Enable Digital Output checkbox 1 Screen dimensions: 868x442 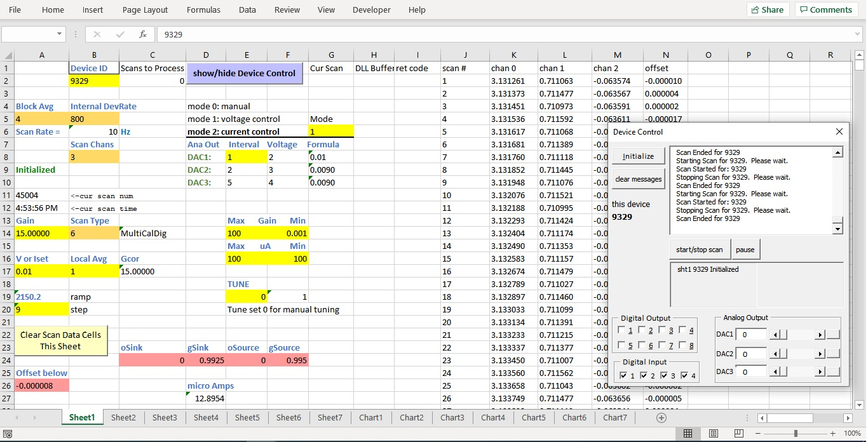[x=622, y=330]
